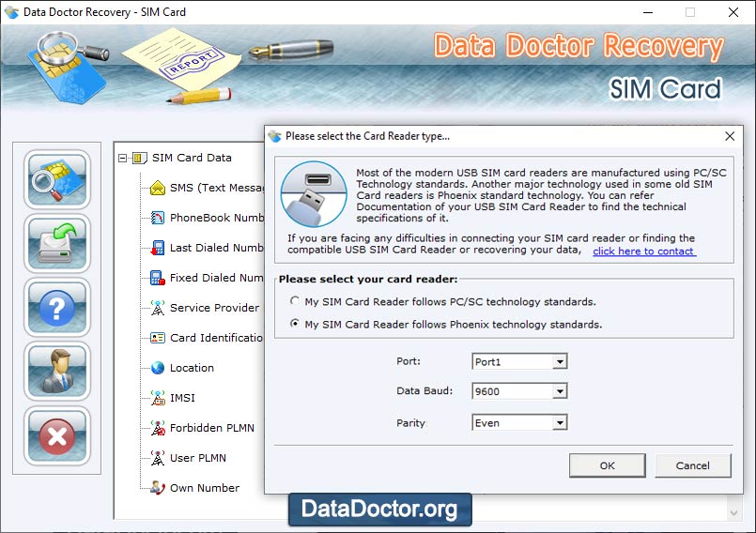The image size is (756, 533).
Task: Select Own Number tree item
Action: [x=205, y=488]
